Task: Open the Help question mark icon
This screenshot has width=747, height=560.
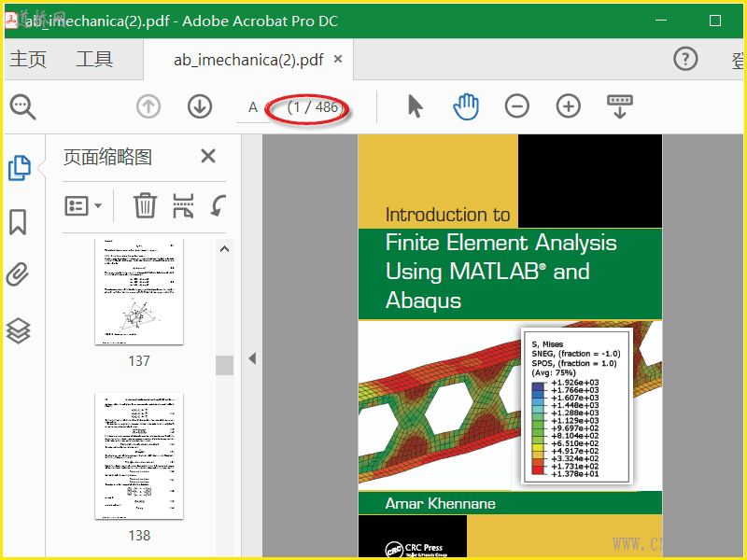Action: point(685,59)
